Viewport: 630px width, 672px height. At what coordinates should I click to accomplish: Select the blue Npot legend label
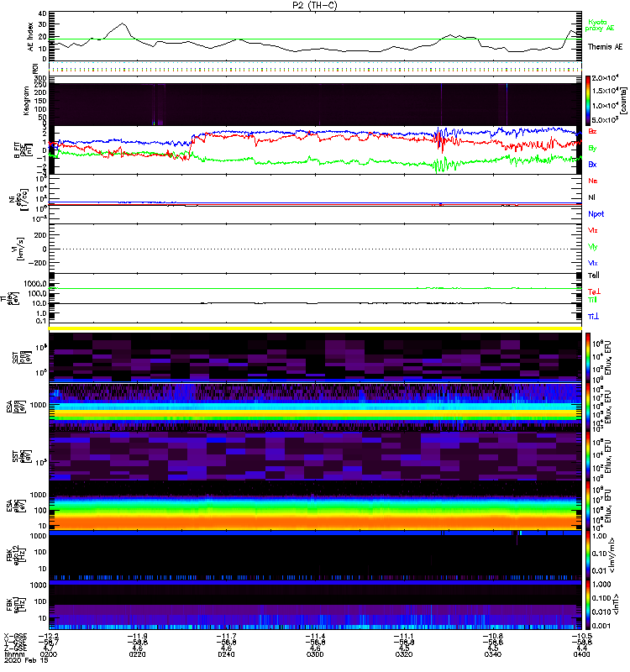point(596,214)
